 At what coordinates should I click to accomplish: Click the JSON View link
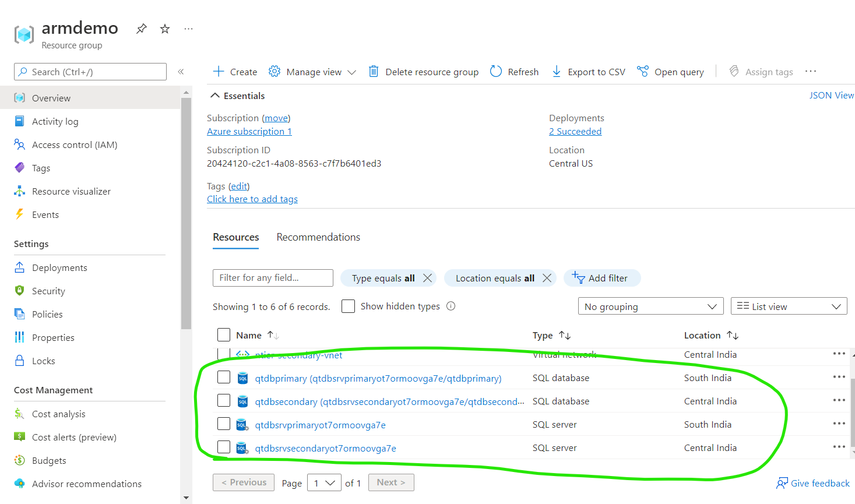tap(832, 96)
